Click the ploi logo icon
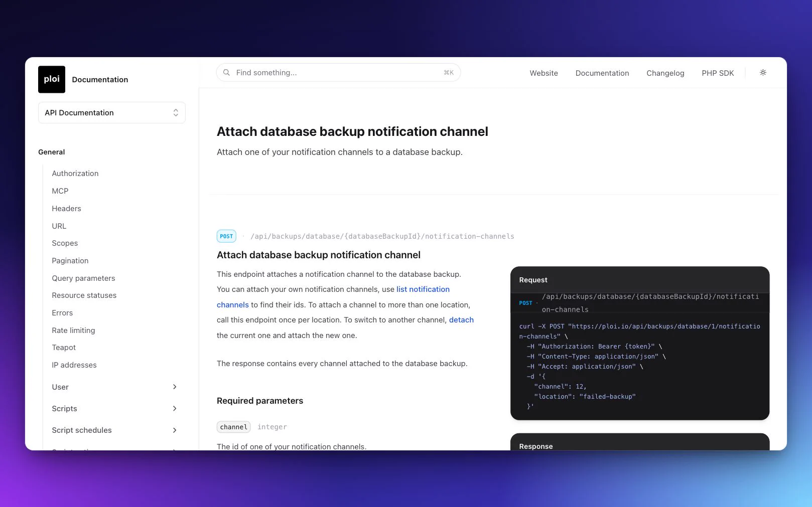 click(52, 79)
